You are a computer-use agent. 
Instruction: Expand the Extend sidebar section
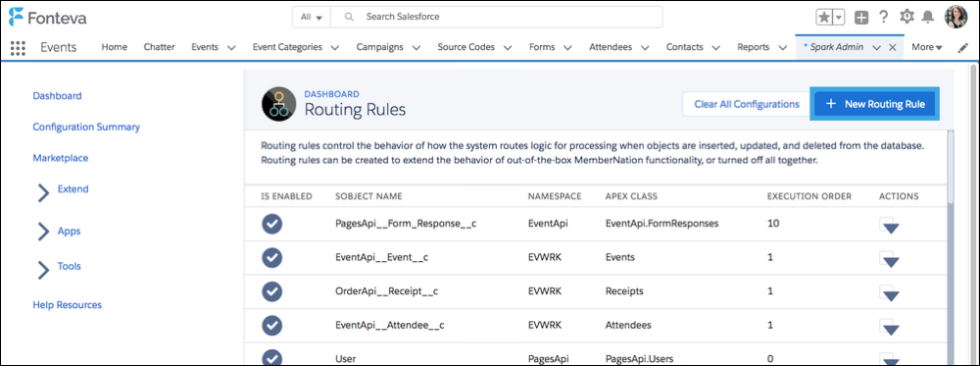[x=43, y=192]
